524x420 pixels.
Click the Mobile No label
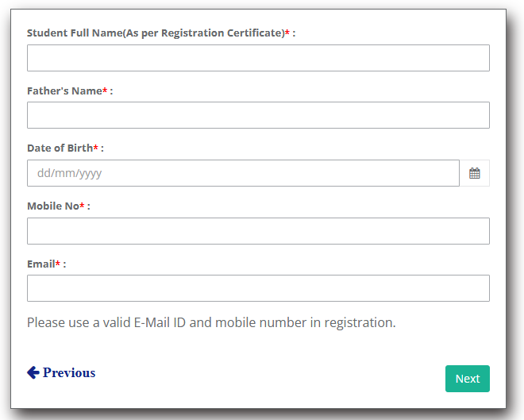click(x=52, y=206)
